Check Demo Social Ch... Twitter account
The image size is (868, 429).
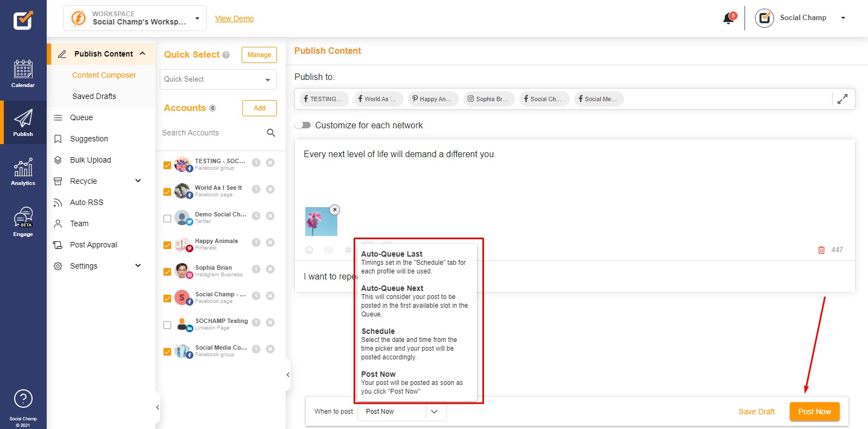[x=167, y=219]
